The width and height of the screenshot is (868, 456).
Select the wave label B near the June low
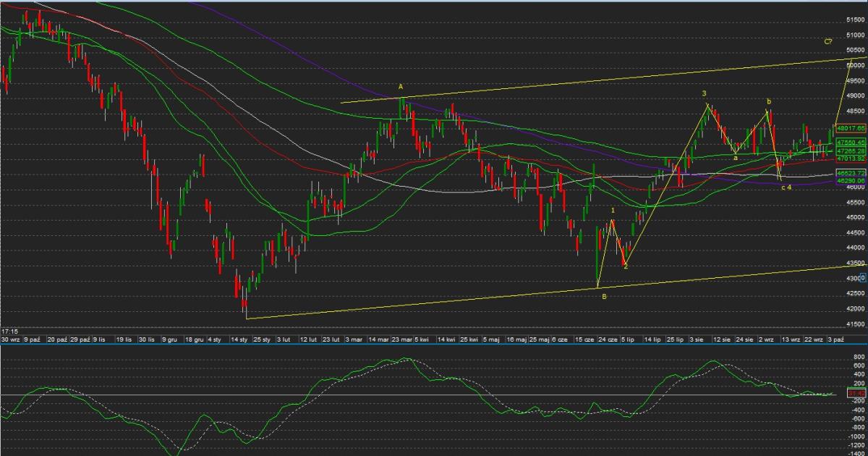click(x=604, y=296)
